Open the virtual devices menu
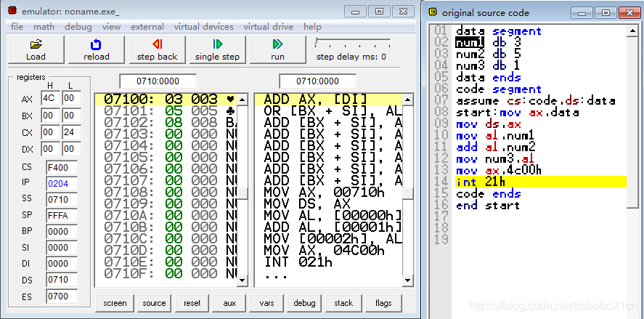 coord(204,27)
